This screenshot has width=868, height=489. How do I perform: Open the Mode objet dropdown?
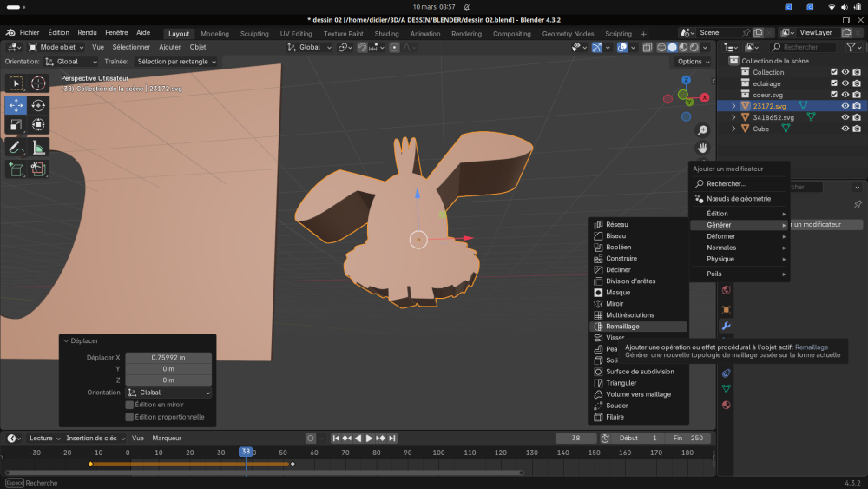[x=56, y=47]
